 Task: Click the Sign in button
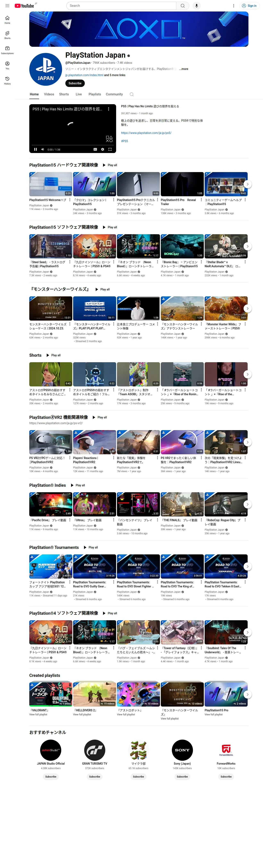249,6
